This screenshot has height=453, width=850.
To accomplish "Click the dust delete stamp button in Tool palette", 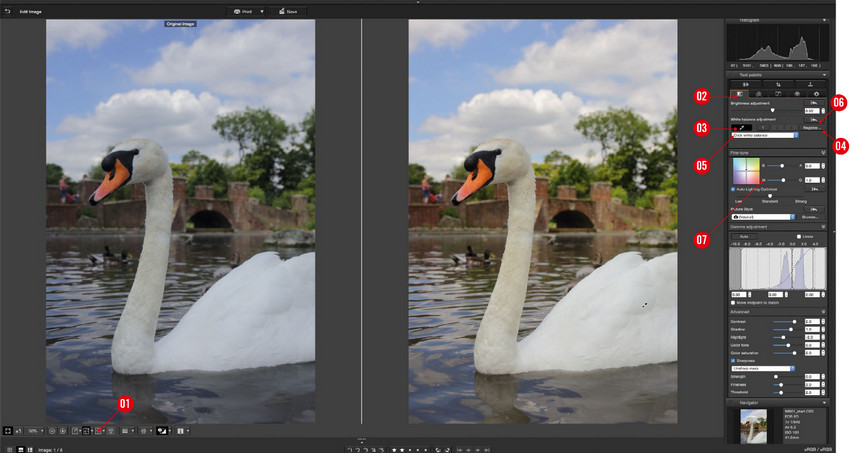I will tap(810, 85).
